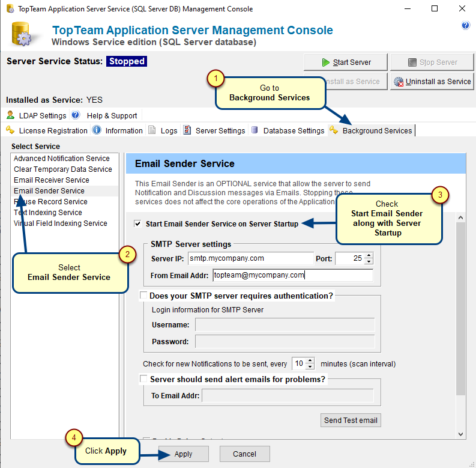Screen dimensions: 476x468
Task: Click the Server Settings page icon
Action: 187,130
